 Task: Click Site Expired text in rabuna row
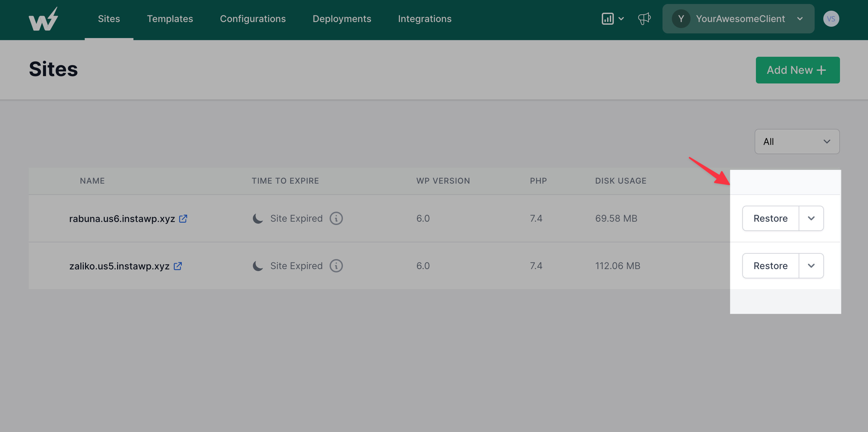pos(296,218)
